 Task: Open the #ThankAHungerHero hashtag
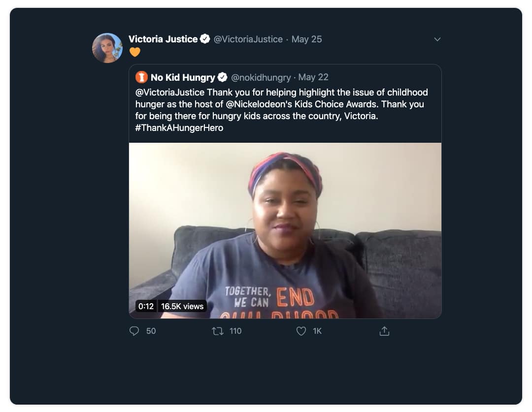click(179, 128)
